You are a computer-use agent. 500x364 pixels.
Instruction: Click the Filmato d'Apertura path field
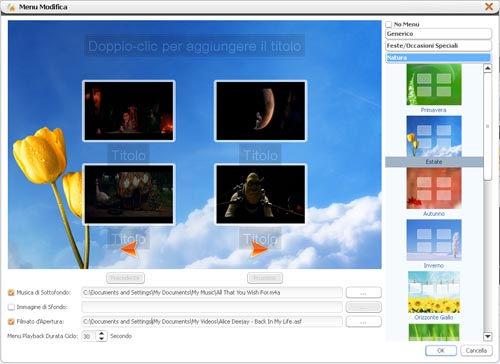pos(212,322)
